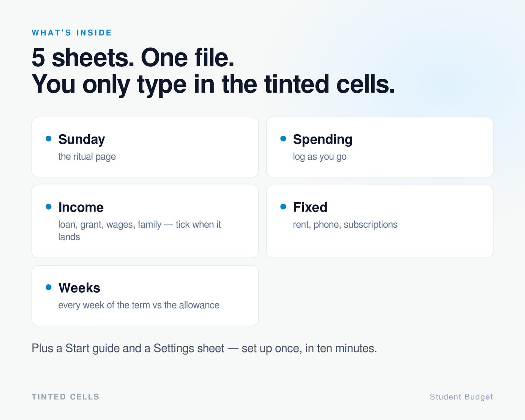
Task: Open the Spending card title
Action: click(x=322, y=139)
